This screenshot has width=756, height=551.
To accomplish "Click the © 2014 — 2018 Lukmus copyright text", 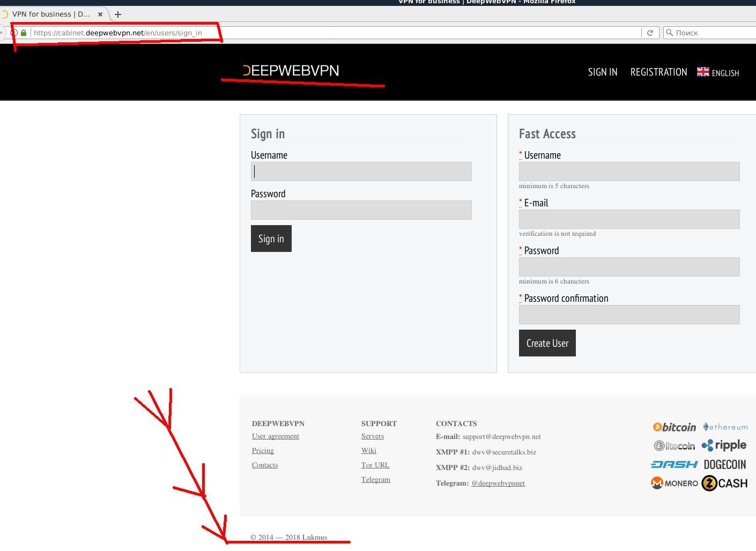I will 289,538.
